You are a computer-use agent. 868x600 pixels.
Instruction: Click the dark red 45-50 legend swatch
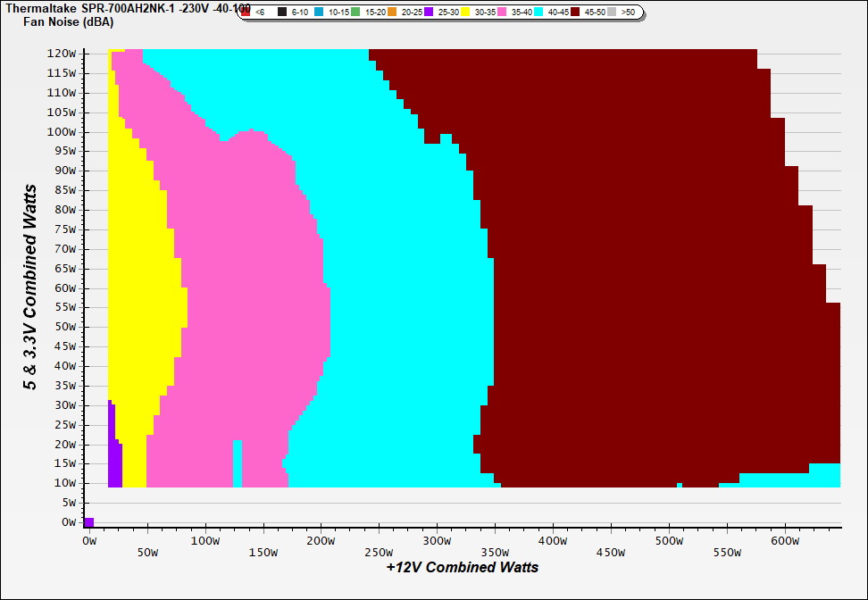[x=575, y=12]
